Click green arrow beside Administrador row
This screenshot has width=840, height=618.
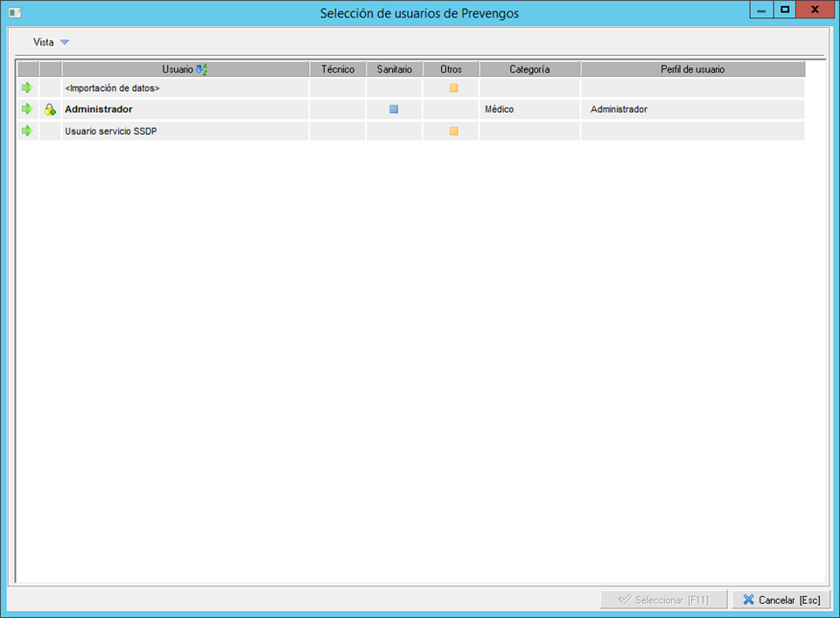(27, 109)
